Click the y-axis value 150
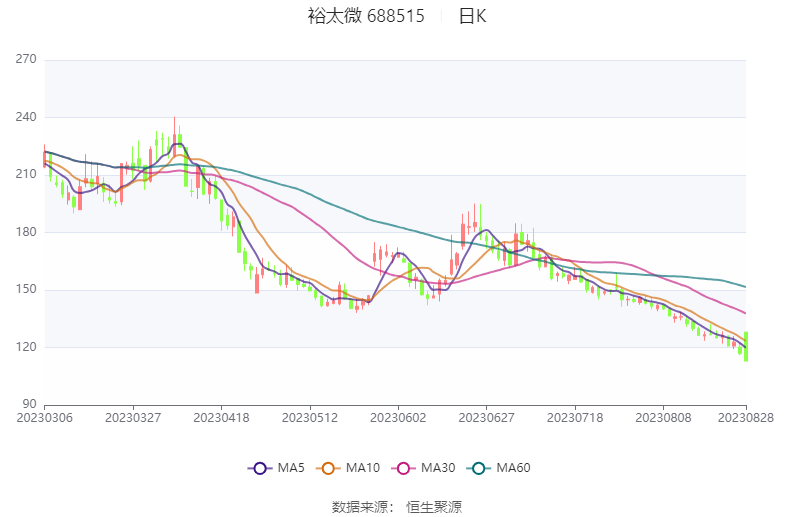The height and width of the screenshot is (517, 794). [x=26, y=289]
